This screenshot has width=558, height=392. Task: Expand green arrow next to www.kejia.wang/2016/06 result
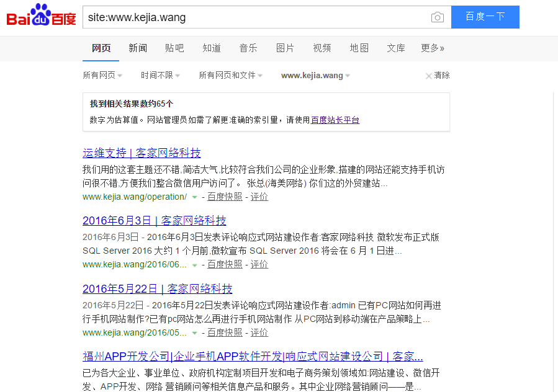tap(194, 265)
